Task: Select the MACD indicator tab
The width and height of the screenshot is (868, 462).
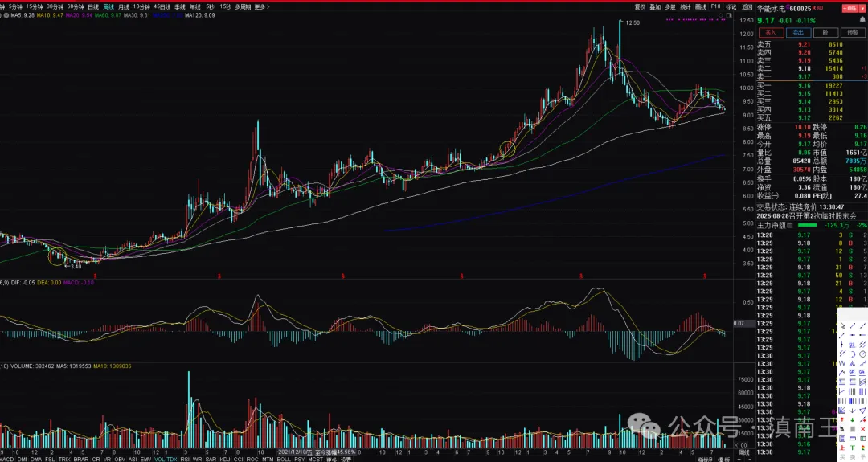Action: [x=7, y=460]
